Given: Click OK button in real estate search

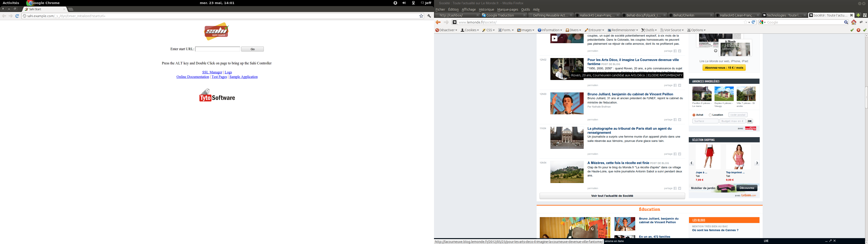Looking at the screenshot, I should coord(749,121).
